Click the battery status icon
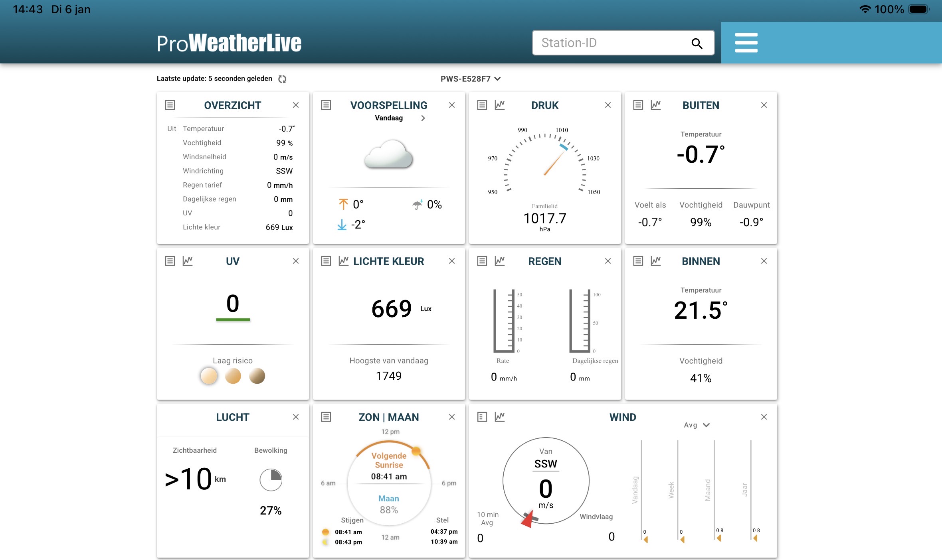 [920, 9]
